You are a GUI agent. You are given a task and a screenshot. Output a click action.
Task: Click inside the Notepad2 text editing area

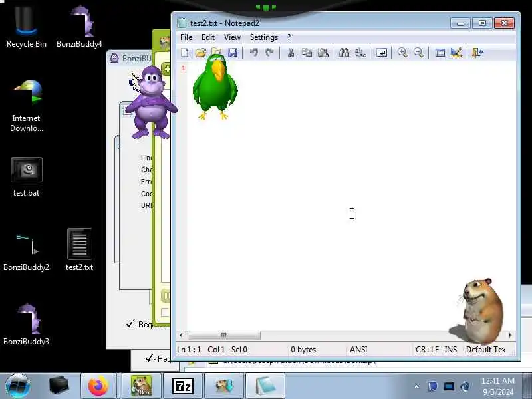pyautogui.click(x=352, y=195)
